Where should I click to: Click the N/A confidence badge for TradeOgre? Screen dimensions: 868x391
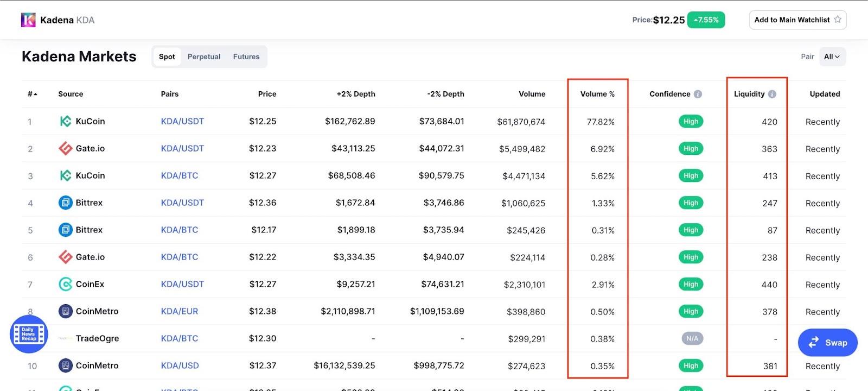click(692, 338)
